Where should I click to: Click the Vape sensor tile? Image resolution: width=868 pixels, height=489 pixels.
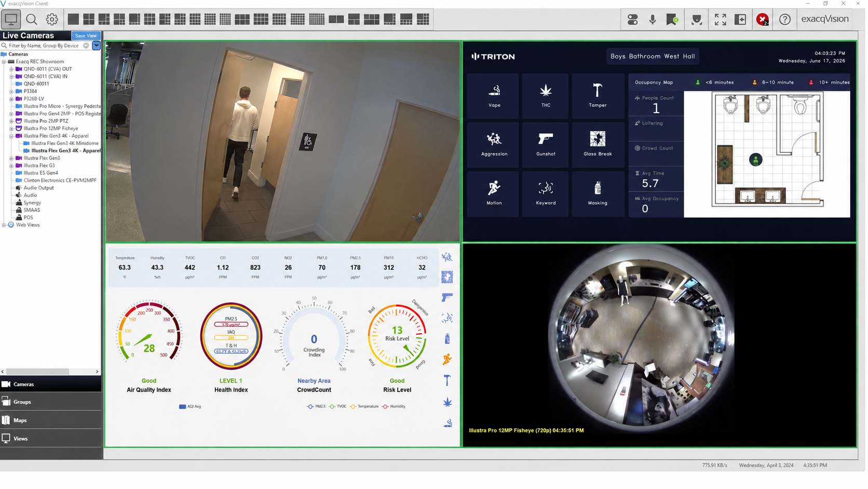[x=494, y=96]
